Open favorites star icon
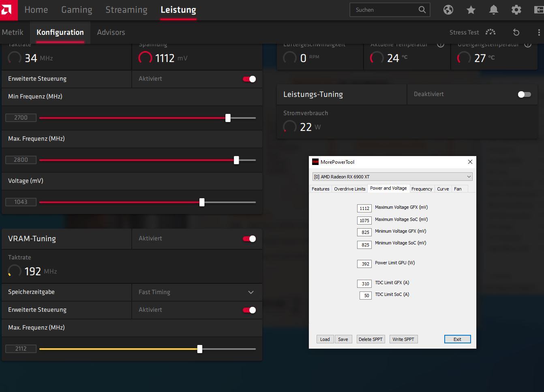The image size is (544, 392). click(x=471, y=10)
